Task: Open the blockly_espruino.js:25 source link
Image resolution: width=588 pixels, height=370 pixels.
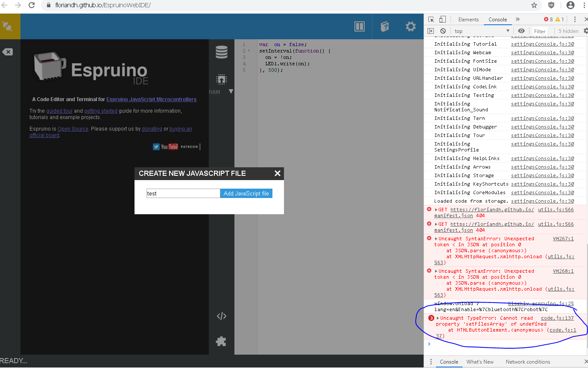Action: (541, 303)
